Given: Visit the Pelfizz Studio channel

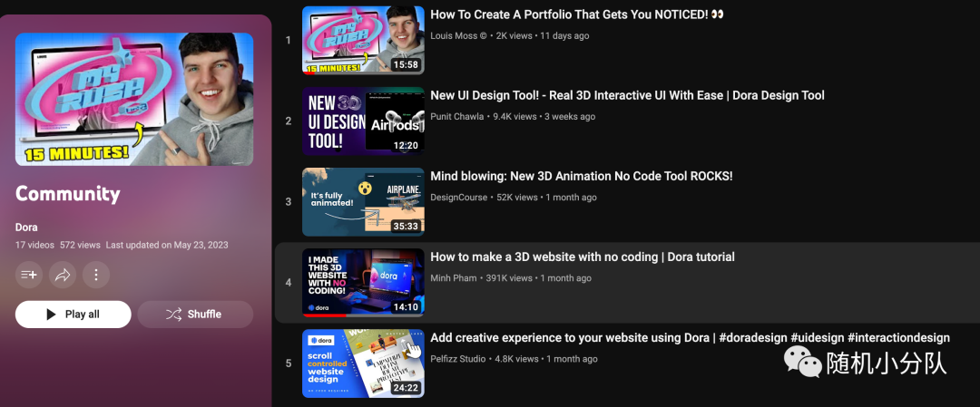Looking at the screenshot, I should pos(459,359).
